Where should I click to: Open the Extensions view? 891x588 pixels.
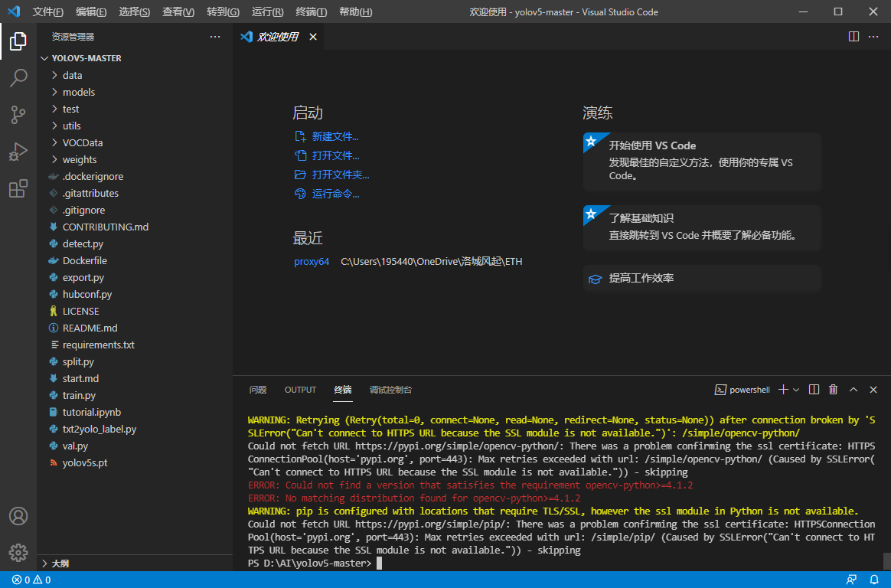pos(18,188)
